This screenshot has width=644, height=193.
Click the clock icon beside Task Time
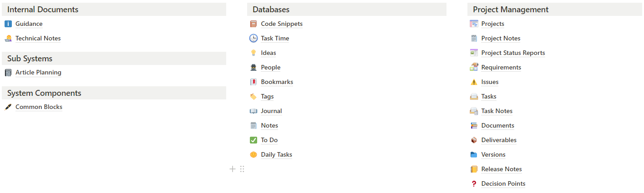pos(254,38)
